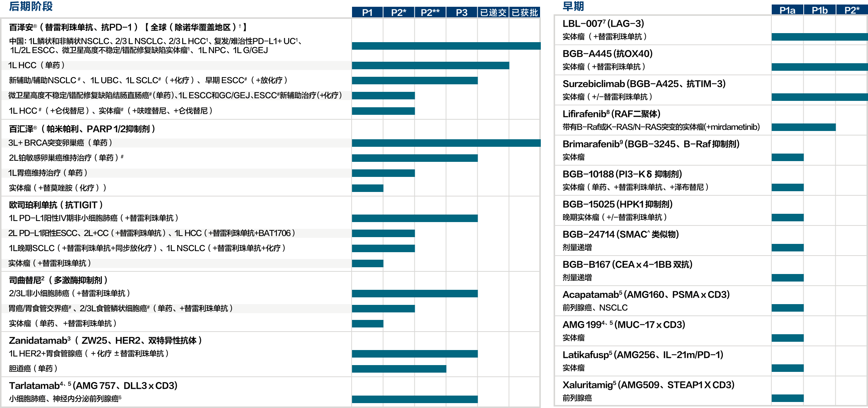The image size is (868, 408).
Task: Click the 胃癌/胃食管交界癌 row
Action: coord(121,308)
